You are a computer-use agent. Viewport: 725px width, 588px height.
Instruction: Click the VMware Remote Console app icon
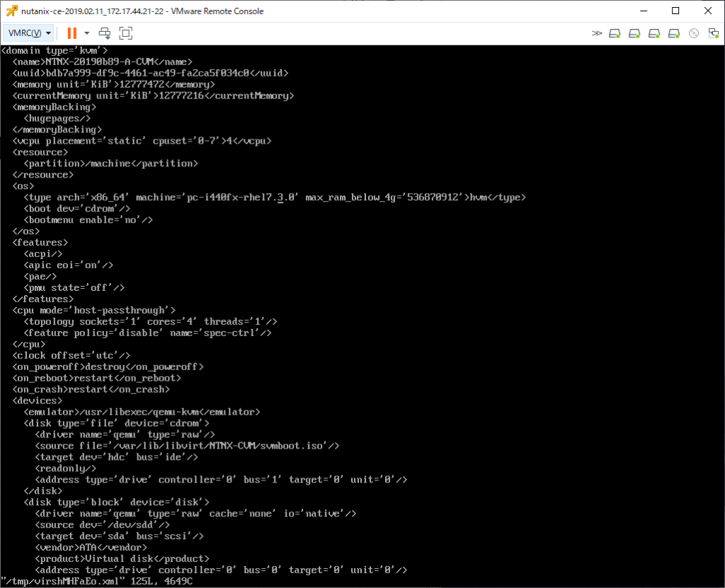pyautogui.click(x=11, y=11)
